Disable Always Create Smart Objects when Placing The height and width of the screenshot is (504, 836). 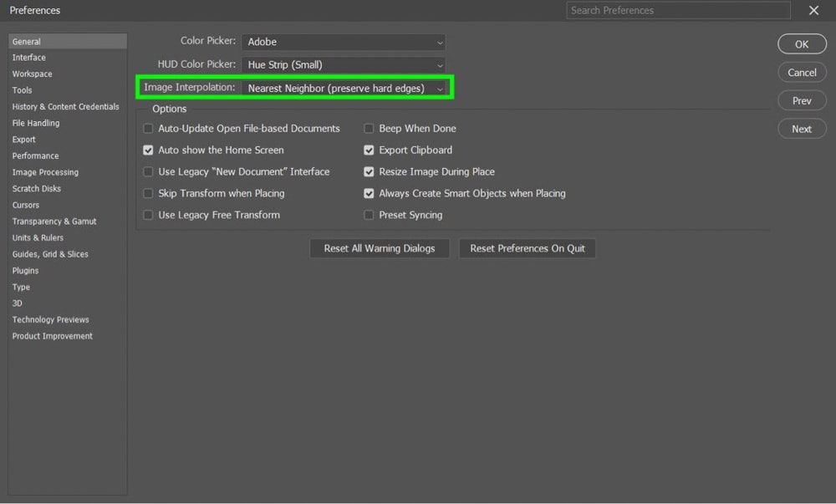pos(369,193)
